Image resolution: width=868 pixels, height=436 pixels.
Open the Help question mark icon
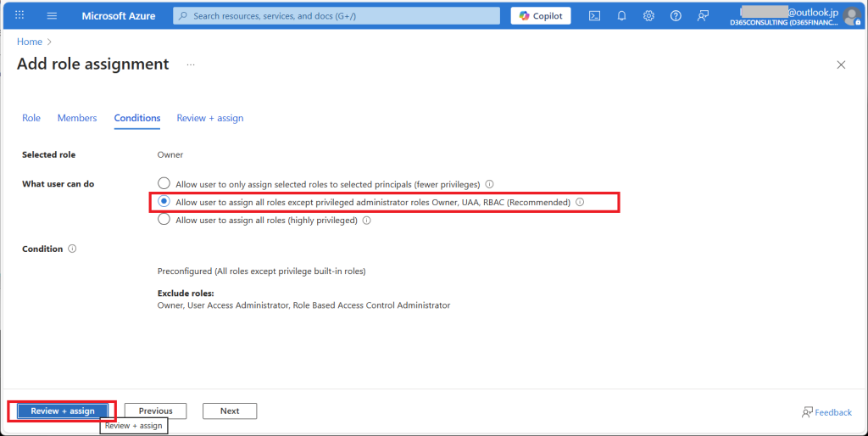tap(676, 16)
